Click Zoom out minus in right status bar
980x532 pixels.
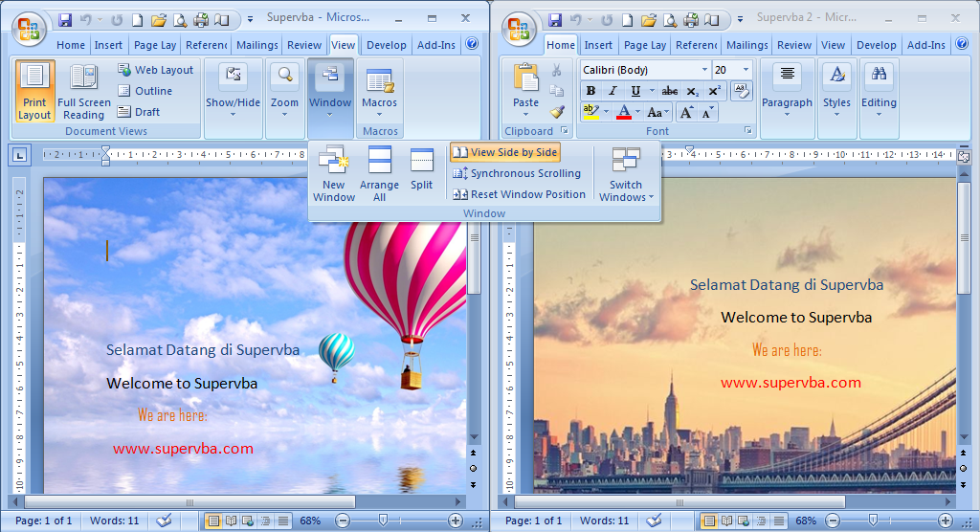tap(833, 521)
